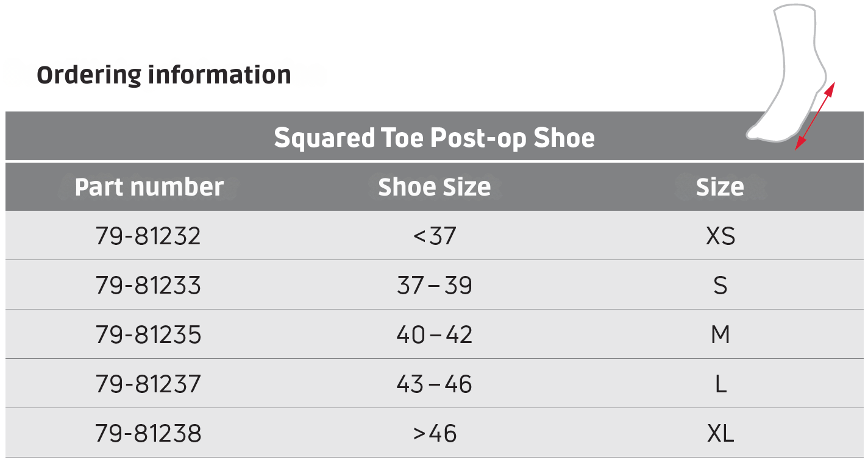This screenshot has width=868, height=463.
Task: Click the >46 shoe size cell
Action: (434, 433)
